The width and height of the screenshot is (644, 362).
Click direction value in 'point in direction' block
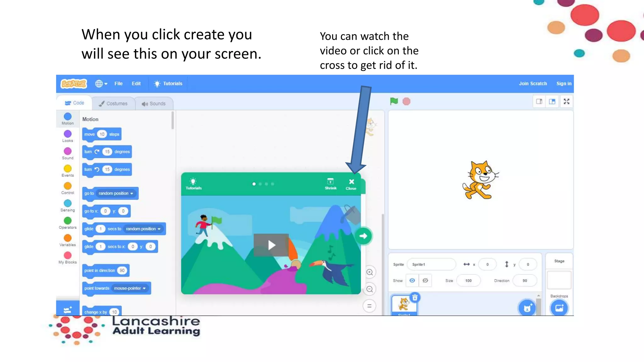(x=122, y=271)
